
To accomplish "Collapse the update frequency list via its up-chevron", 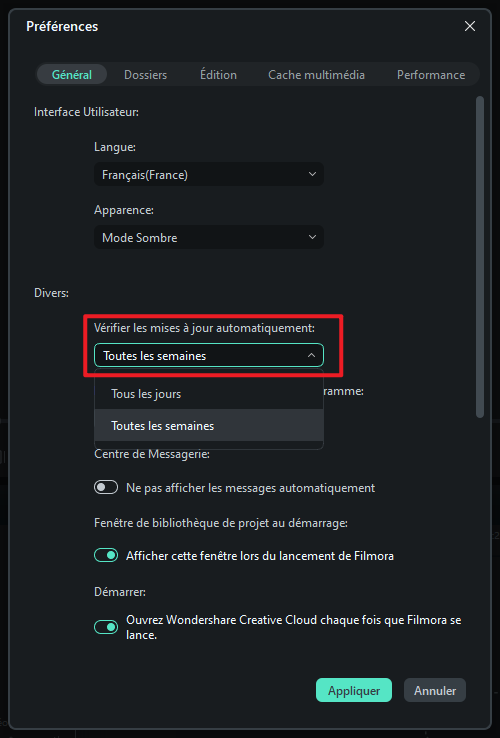I will pyautogui.click(x=311, y=355).
